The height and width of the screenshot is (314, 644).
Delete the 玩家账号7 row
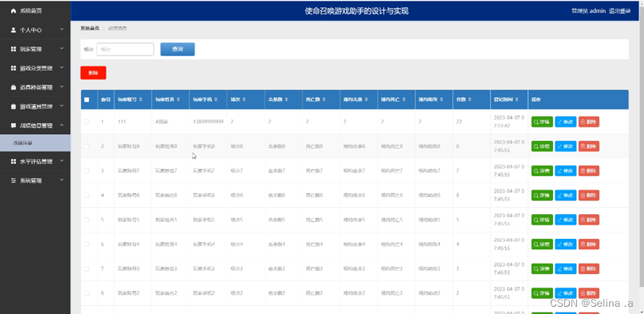[x=589, y=170]
